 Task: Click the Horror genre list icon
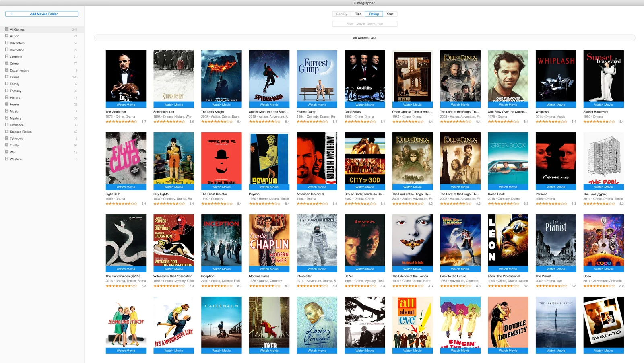(7, 104)
